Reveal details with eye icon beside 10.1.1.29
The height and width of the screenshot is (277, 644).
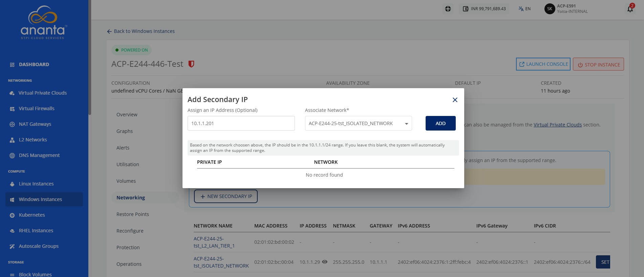[325, 262]
